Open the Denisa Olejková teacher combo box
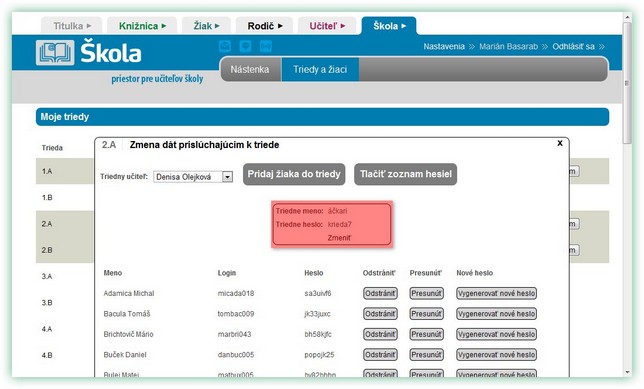 [x=193, y=177]
